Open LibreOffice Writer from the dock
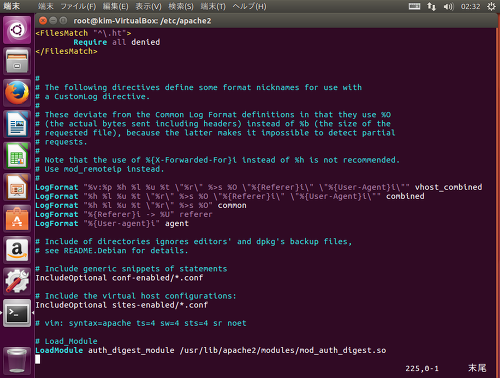The width and height of the screenshot is (500, 378). click(17, 124)
